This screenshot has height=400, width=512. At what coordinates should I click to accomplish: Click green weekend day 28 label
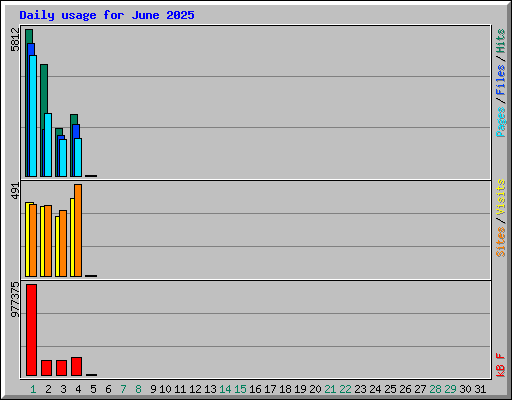click(435, 389)
